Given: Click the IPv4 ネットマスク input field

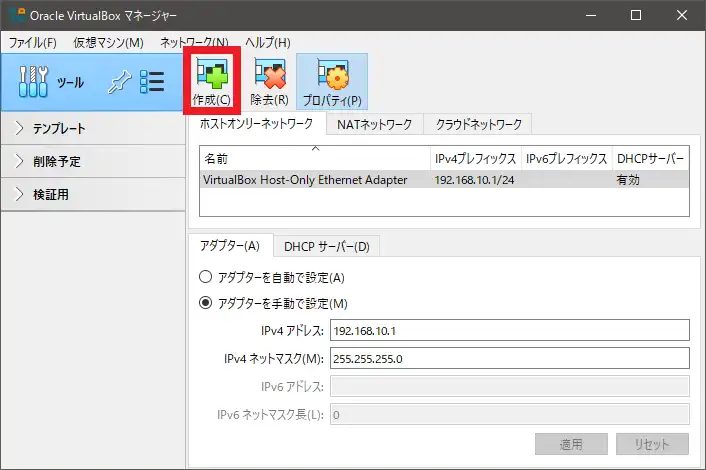Looking at the screenshot, I should 510,358.
